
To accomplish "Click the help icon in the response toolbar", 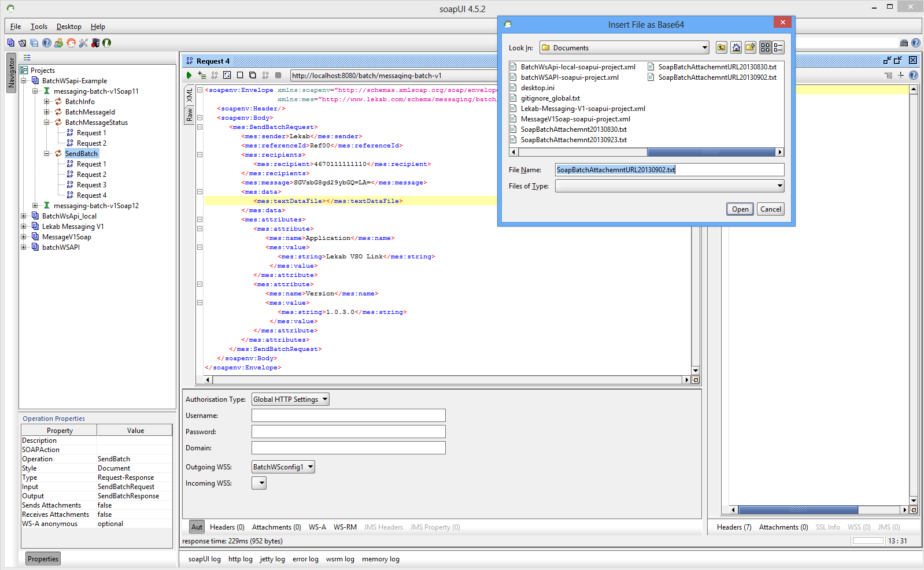I will coord(914,75).
